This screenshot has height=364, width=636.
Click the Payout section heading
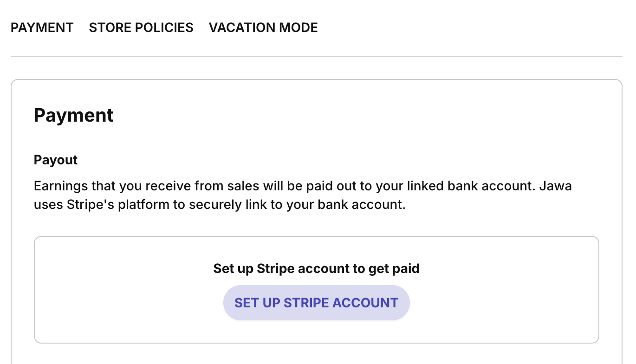pyautogui.click(x=55, y=160)
